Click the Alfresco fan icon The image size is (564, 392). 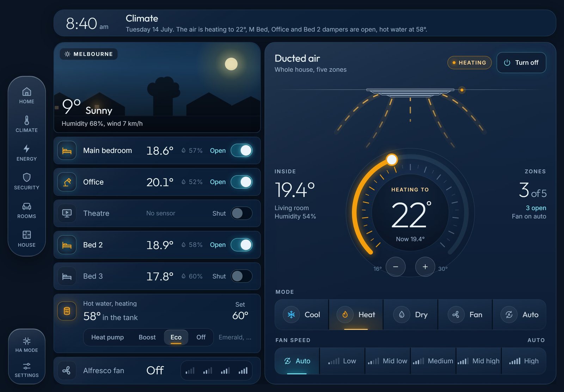[x=67, y=370]
